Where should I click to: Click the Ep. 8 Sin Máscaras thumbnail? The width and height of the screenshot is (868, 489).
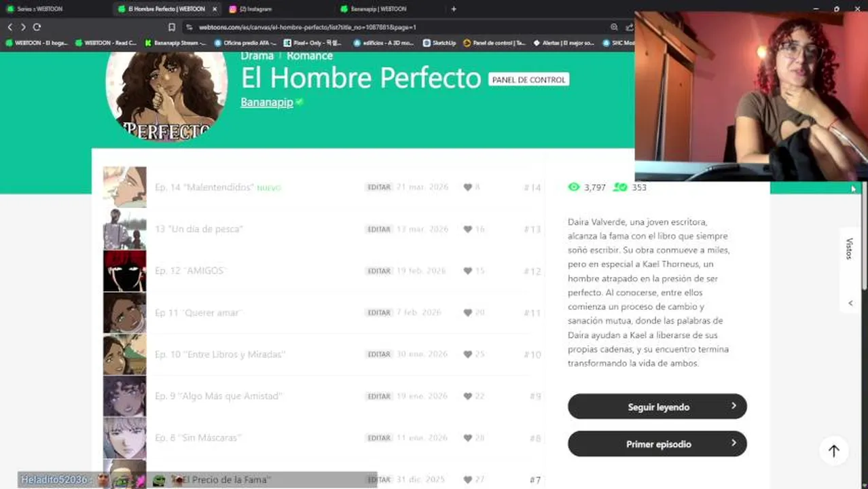tap(124, 437)
